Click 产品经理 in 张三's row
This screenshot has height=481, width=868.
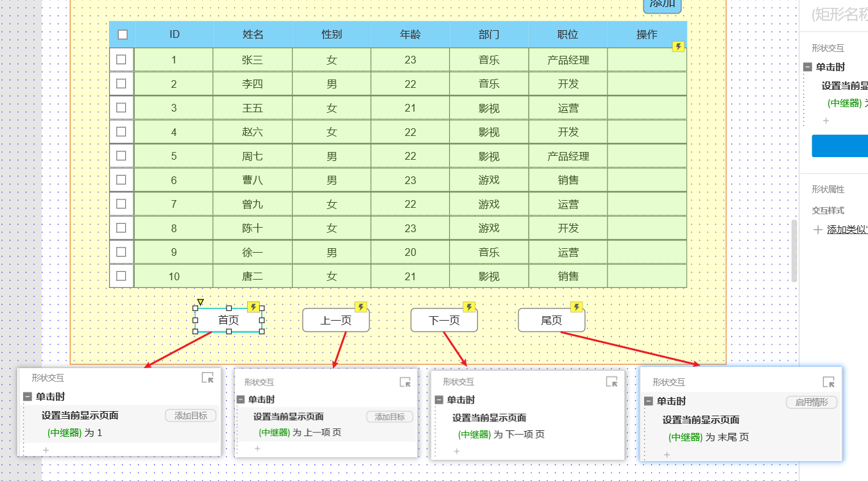[x=568, y=60]
